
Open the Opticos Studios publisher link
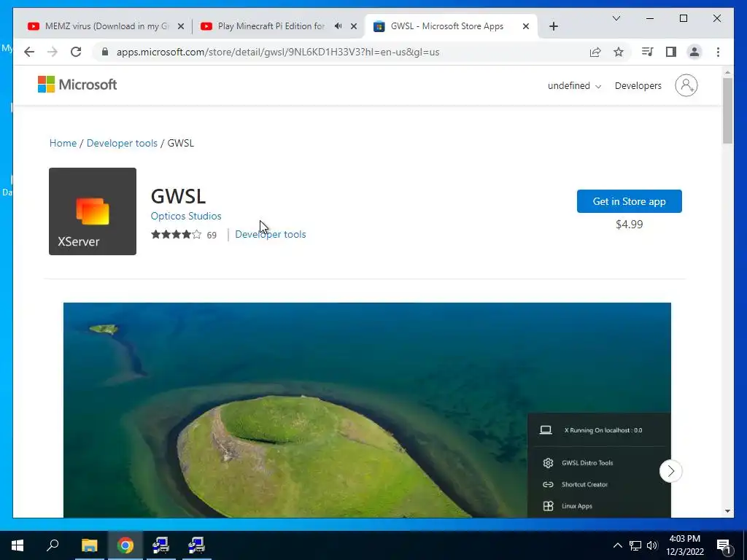click(x=186, y=216)
